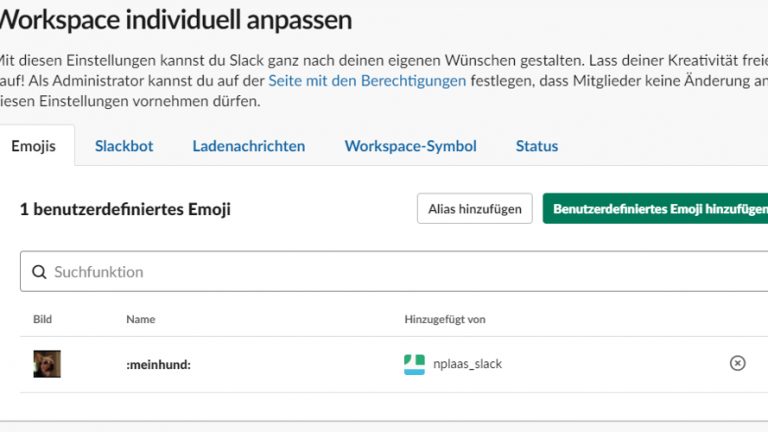The image size is (768, 432).
Task: Click the nplaas_slack avatar icon
Action: [x=414, y=364]
